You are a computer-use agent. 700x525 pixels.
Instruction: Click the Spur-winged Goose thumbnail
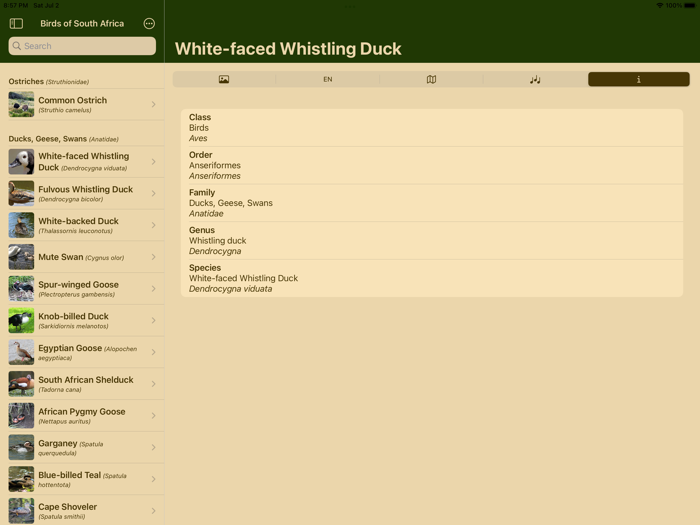[x=21, y=288]
